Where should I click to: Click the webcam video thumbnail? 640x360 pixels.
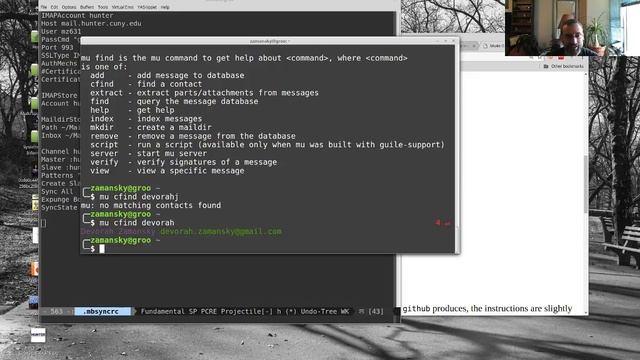click(x=572, y=28)
